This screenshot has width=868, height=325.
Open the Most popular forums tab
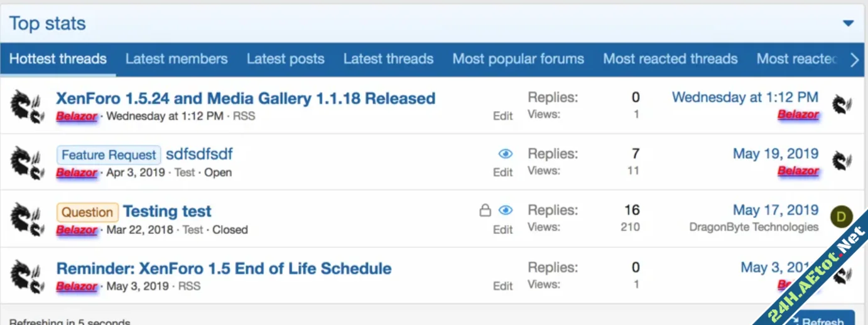click(518, 59)
